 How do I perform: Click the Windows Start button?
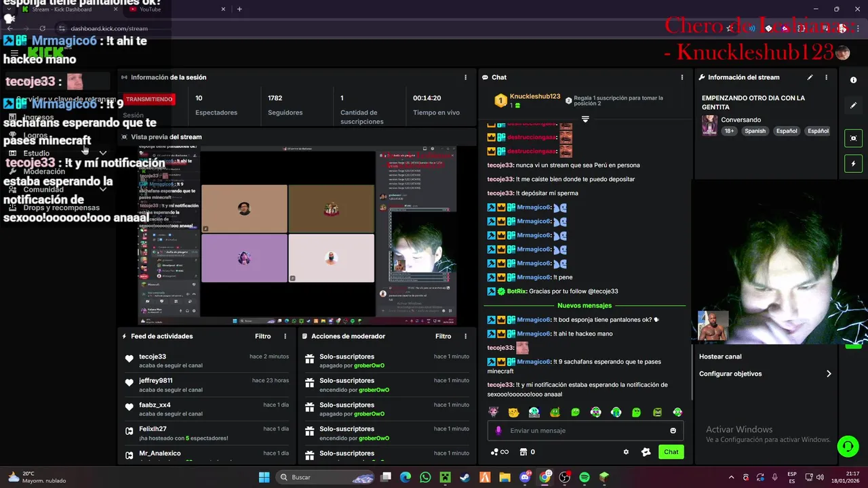click(x=264, y=477)
